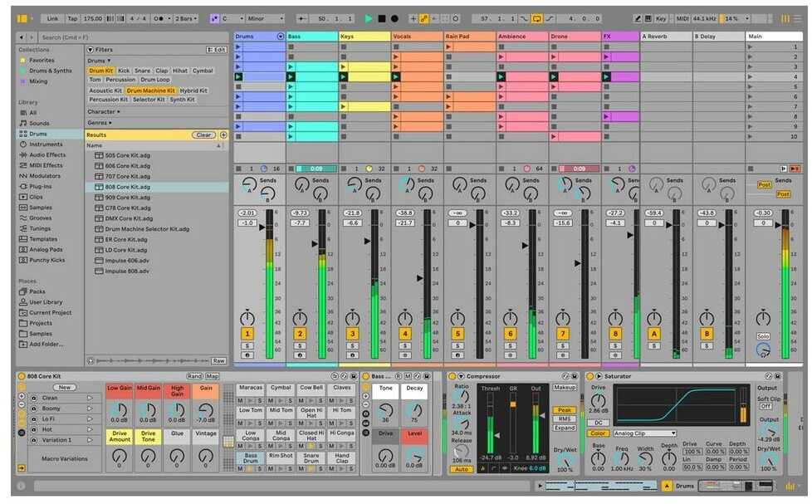Select the Drum Machine Kit filter tag
This screenshot has height=504, width=812.
(x=150, y=91)
